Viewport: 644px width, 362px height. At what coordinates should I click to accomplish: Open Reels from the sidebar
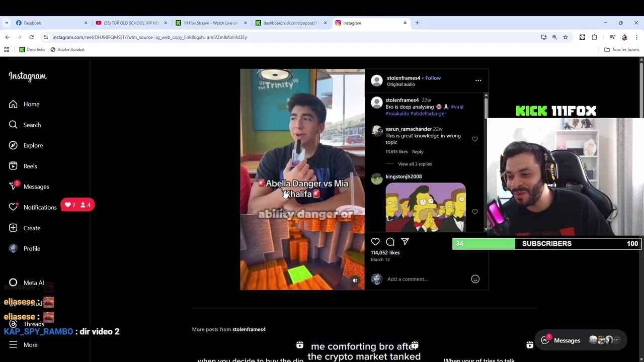coord(23,166)
